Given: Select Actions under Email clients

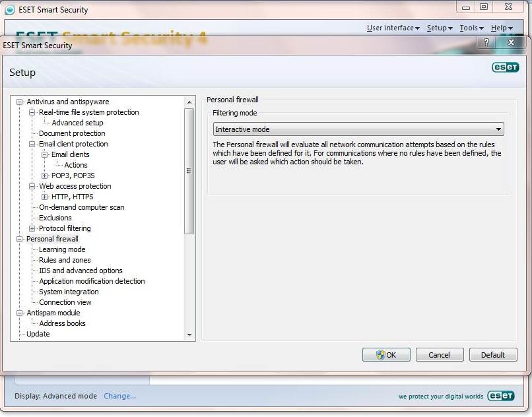Looking at the screenshot, I should point(76,165).
